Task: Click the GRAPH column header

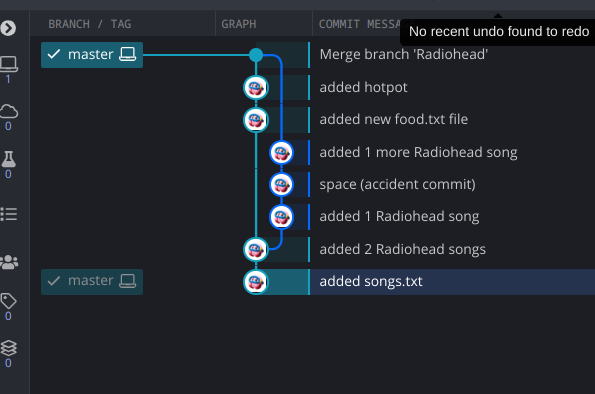Action: [239, 24]
